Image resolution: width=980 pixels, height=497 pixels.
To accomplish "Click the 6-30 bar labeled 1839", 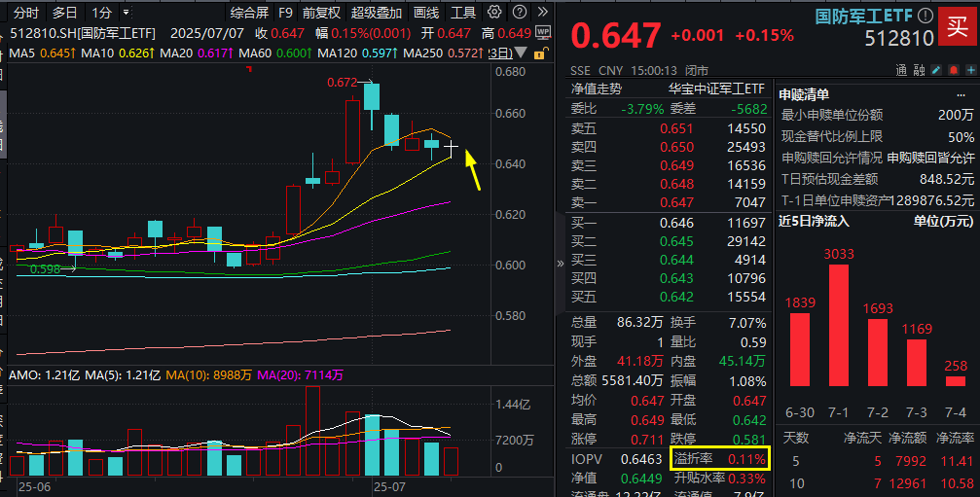I will (800, 349).
